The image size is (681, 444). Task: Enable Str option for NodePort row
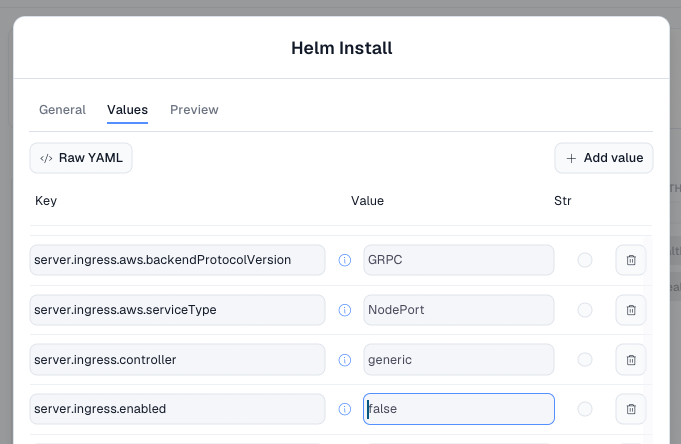point(585,310)
